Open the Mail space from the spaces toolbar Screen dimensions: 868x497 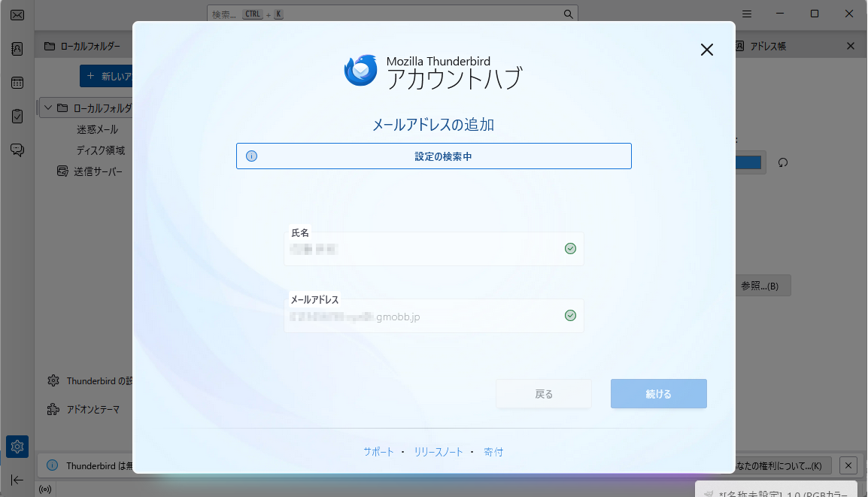pos(17,15)
